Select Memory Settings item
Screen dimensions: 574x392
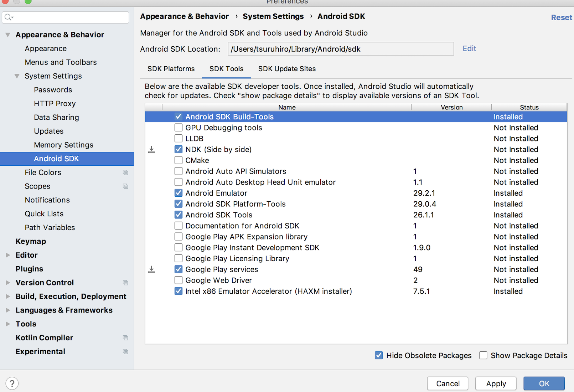63,145
